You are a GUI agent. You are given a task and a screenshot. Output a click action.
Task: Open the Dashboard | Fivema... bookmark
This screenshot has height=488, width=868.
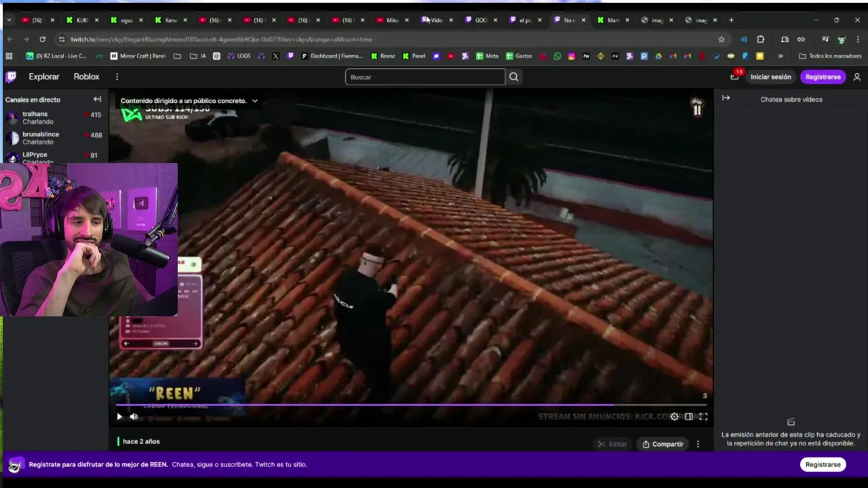pyautogui.click(x=331, y=56)
